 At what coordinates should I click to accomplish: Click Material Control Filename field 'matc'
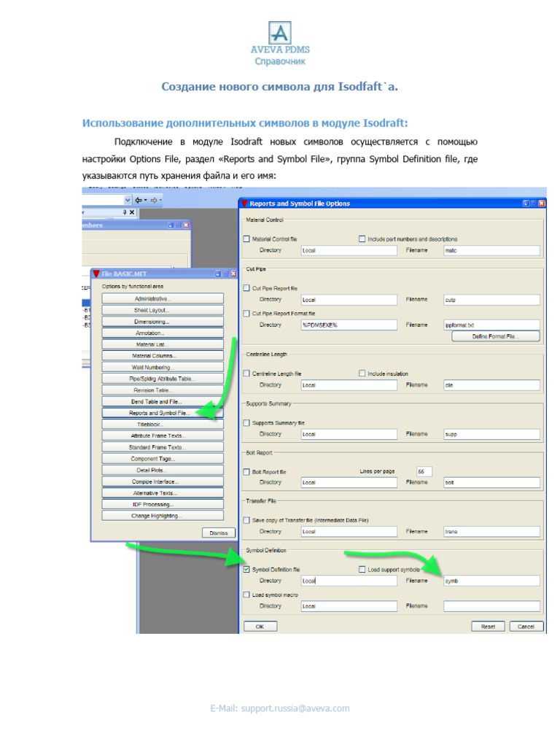[492, 250]
